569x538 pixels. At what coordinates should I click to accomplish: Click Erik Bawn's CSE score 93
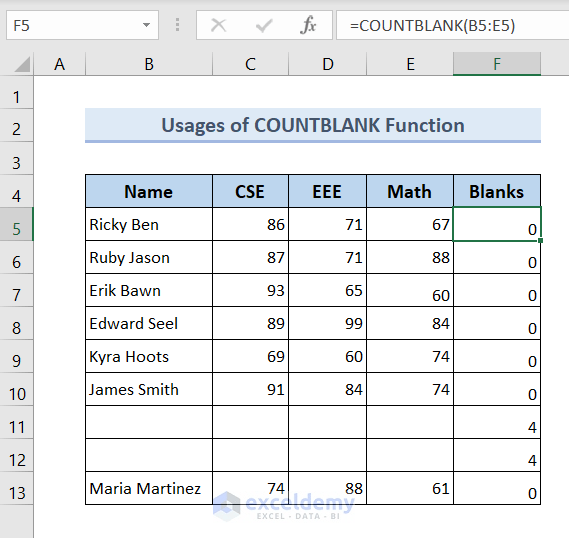[250, 290]
